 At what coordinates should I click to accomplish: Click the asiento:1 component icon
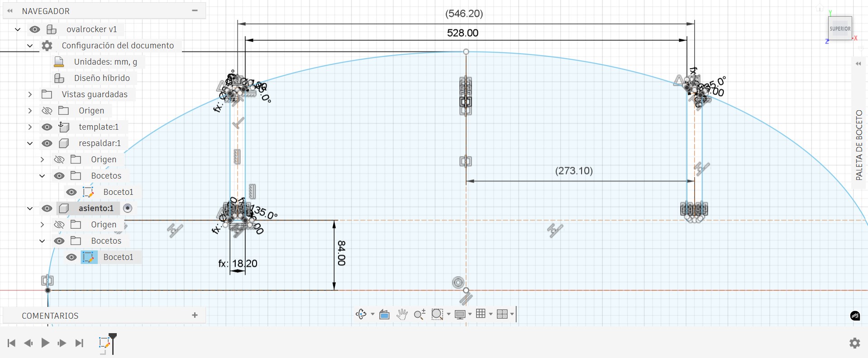pyautogui.click(x=64, y=208)
